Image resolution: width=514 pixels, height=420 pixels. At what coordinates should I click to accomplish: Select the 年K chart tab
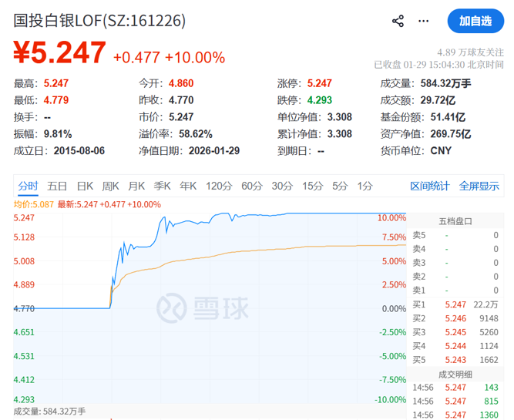tap(188, 186)
